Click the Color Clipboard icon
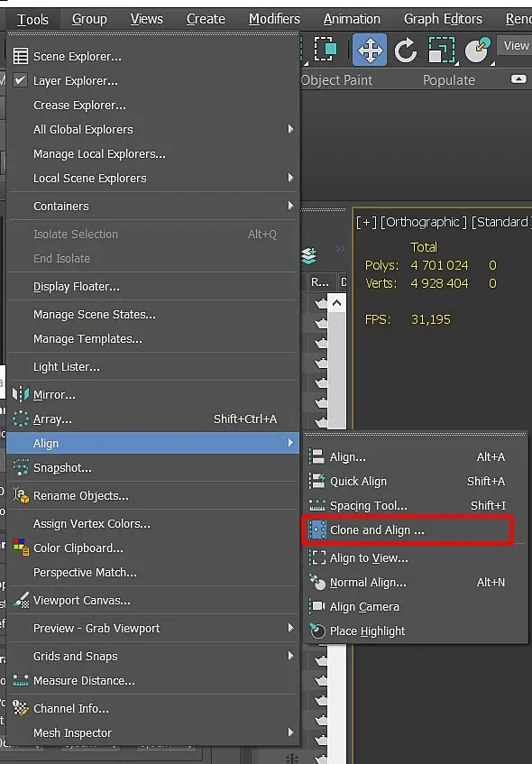 coord(21,548)
